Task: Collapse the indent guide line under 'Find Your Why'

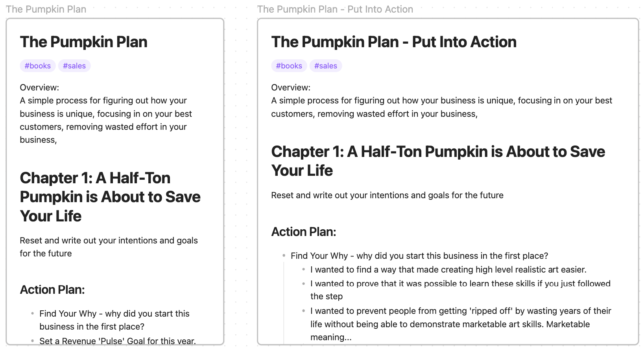Action: [284, 303]
